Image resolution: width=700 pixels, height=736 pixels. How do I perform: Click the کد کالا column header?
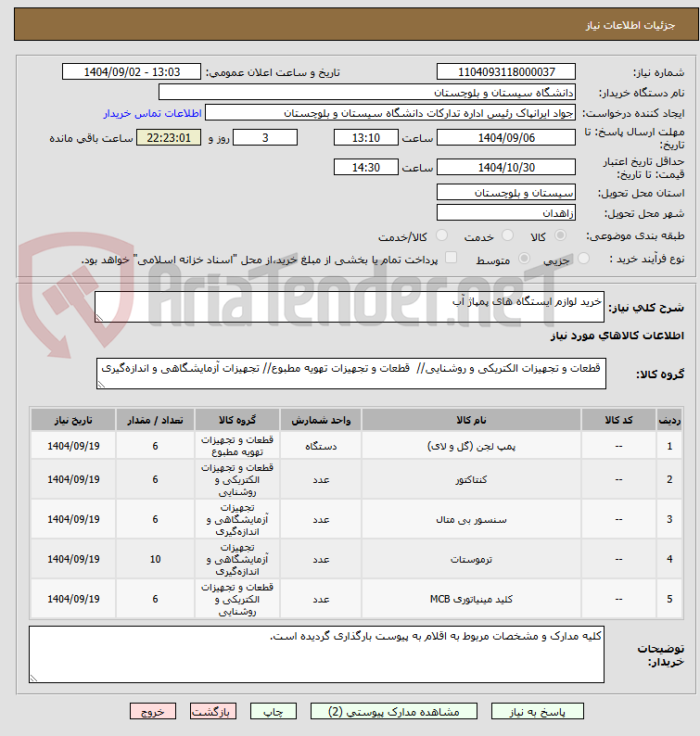(618, 420)
